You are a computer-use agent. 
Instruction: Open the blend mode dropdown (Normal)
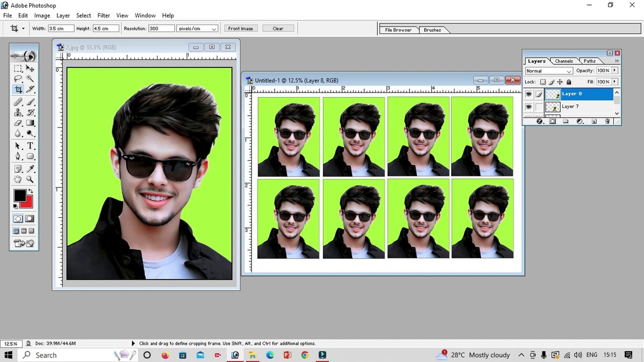549,71
